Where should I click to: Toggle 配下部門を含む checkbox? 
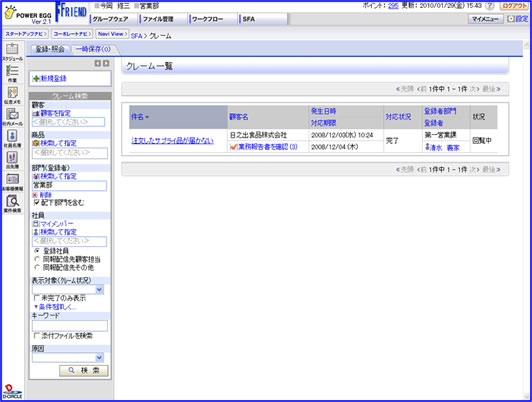37,203
